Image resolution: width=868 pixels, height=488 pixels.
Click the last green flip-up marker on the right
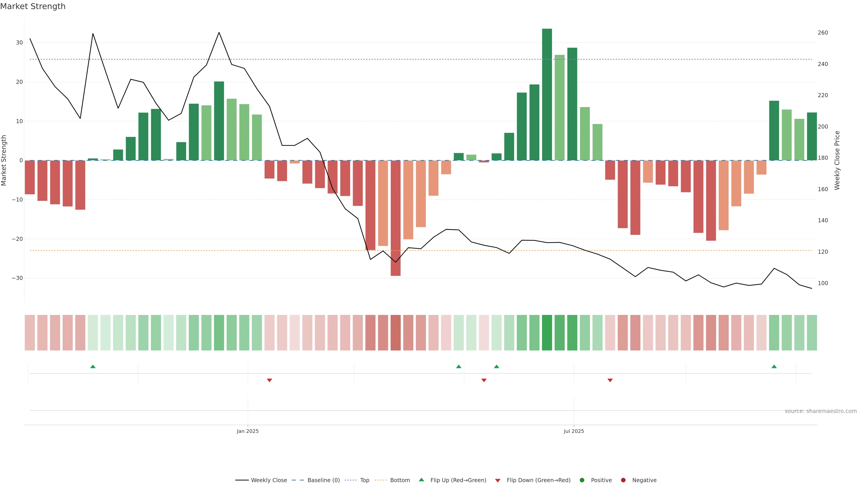pos(774,366)
